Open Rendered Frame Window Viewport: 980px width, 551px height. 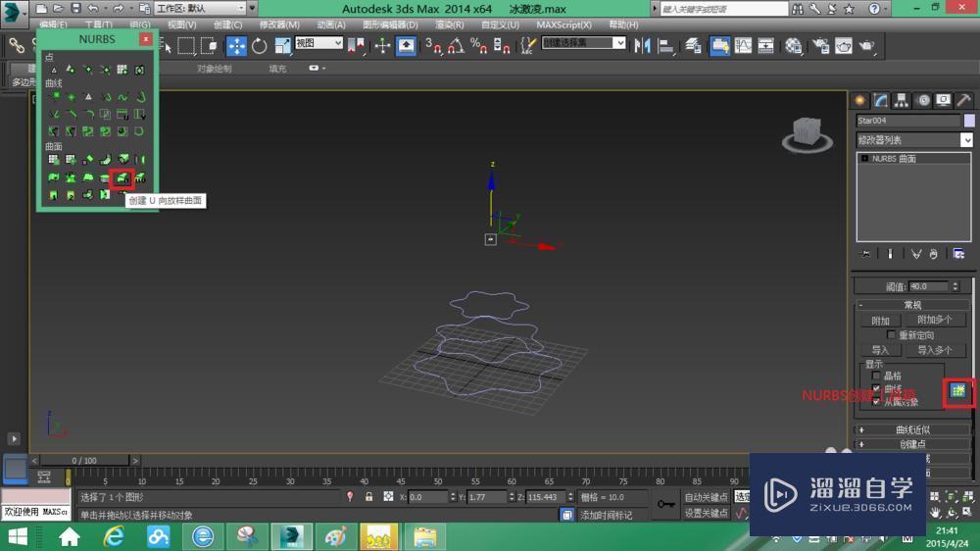(844, 46)
